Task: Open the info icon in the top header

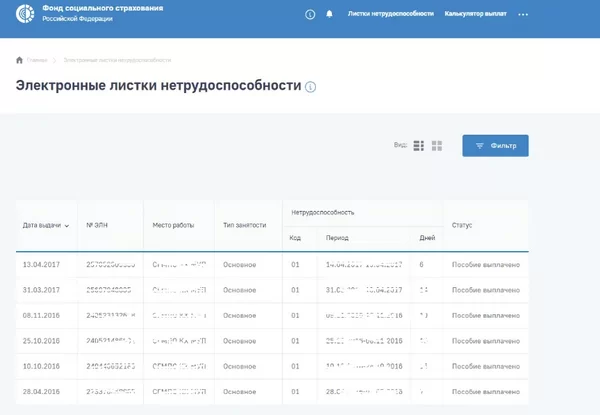Action: point(307,15)
